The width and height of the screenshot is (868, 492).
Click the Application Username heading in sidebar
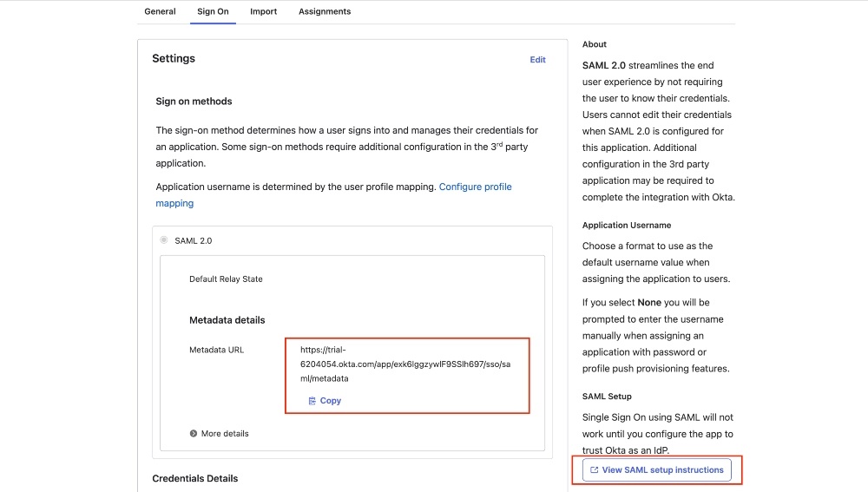[x=627, y=226]
